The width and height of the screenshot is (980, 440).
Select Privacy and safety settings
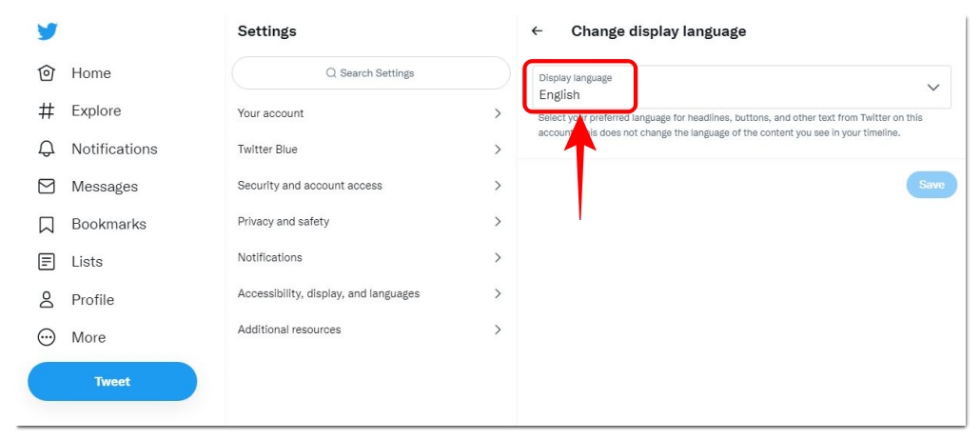(370, 222)
